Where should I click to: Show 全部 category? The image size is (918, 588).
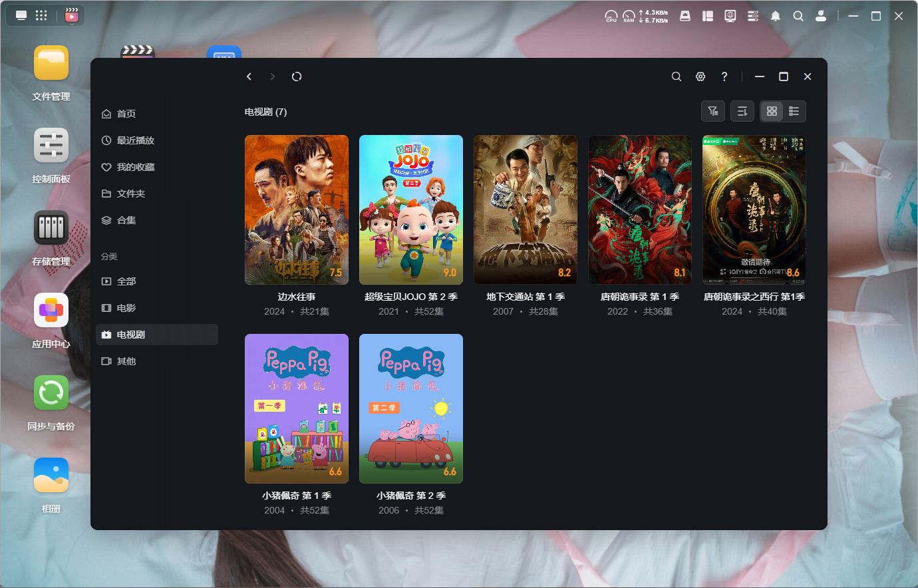pyautogui.click(x=157, y=281)
